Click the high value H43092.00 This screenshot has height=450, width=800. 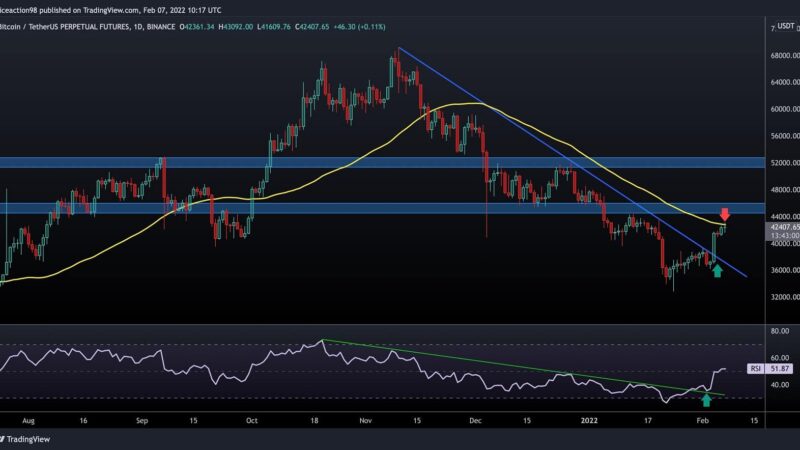(235, 27)
